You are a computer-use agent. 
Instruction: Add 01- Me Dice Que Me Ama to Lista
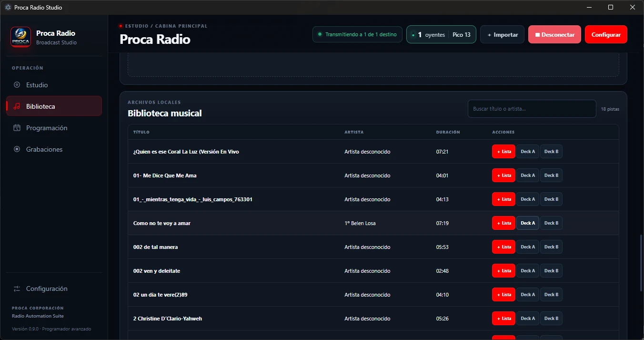pos(503,175)
